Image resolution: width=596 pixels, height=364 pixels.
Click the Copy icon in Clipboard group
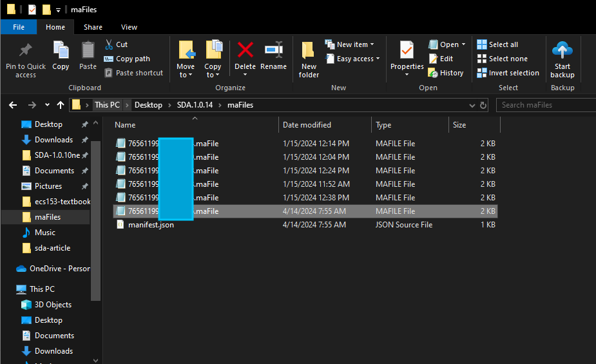pos(61,50)
